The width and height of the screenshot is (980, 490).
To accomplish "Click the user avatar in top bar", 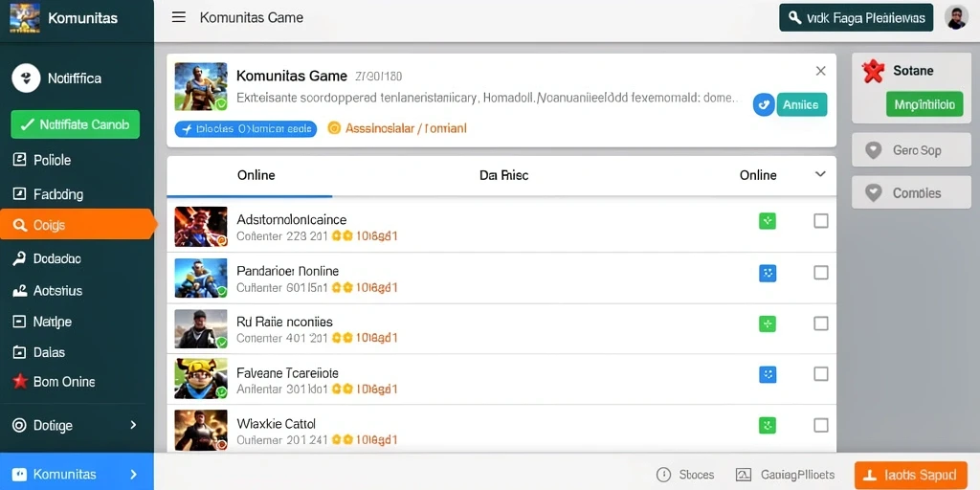I will (x=956, y=17).
